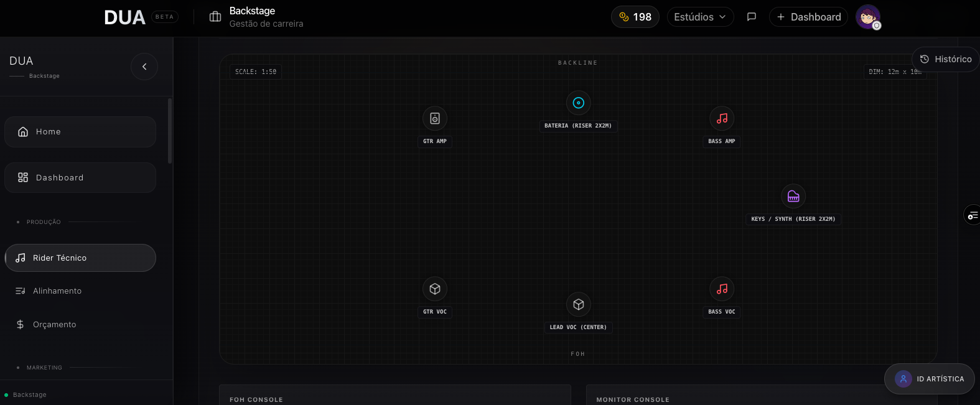980x405 pixels.
Task: Select the GTR VOC box icon
Action: pos(435,289)
